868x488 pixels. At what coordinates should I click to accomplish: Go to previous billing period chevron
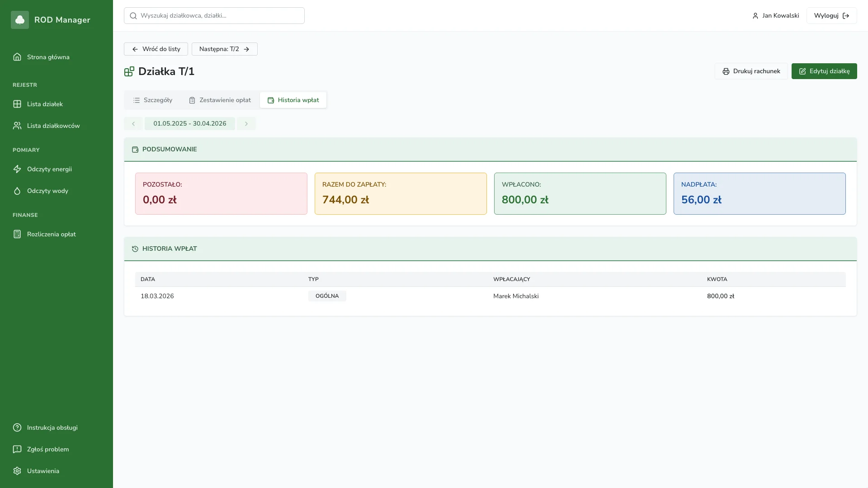coord(133,124)
